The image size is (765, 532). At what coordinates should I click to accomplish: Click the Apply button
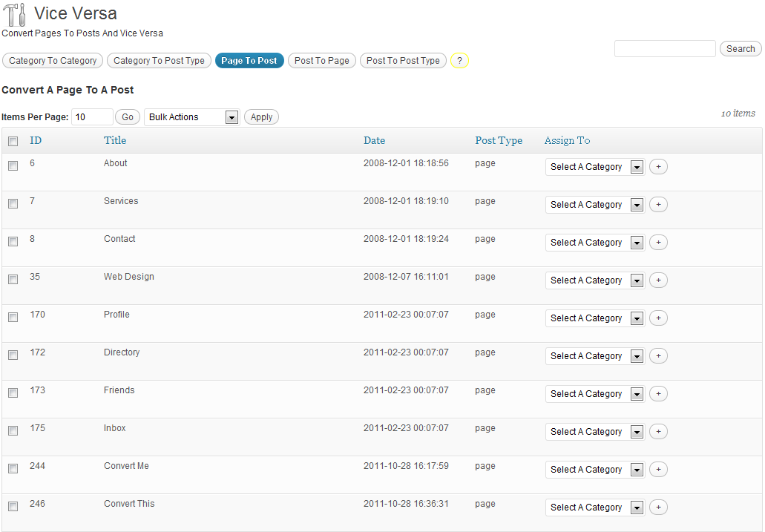(x=261, y=117)
